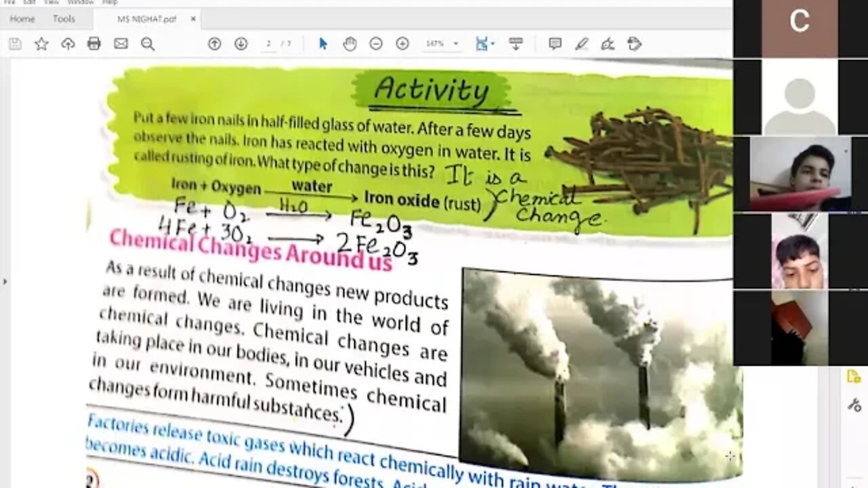Click the yellow export PDF sidebar icon
The image size is (868, 488).
click(853, 377)
